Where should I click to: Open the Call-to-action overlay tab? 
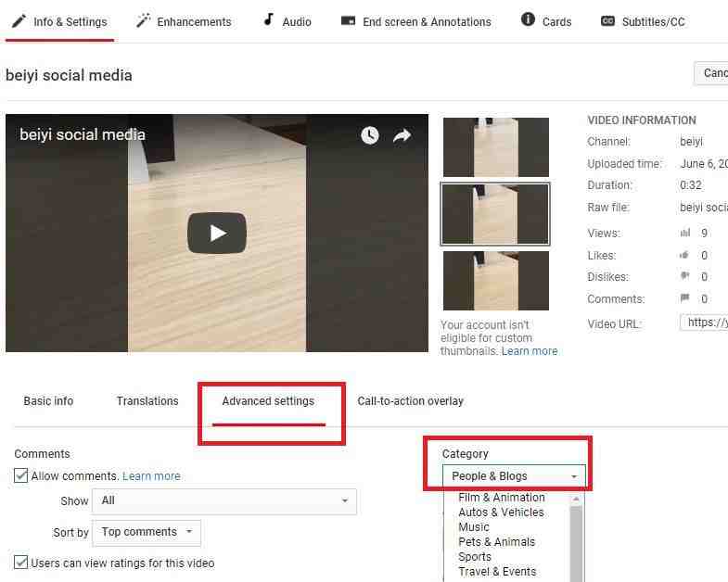point(410,401)
